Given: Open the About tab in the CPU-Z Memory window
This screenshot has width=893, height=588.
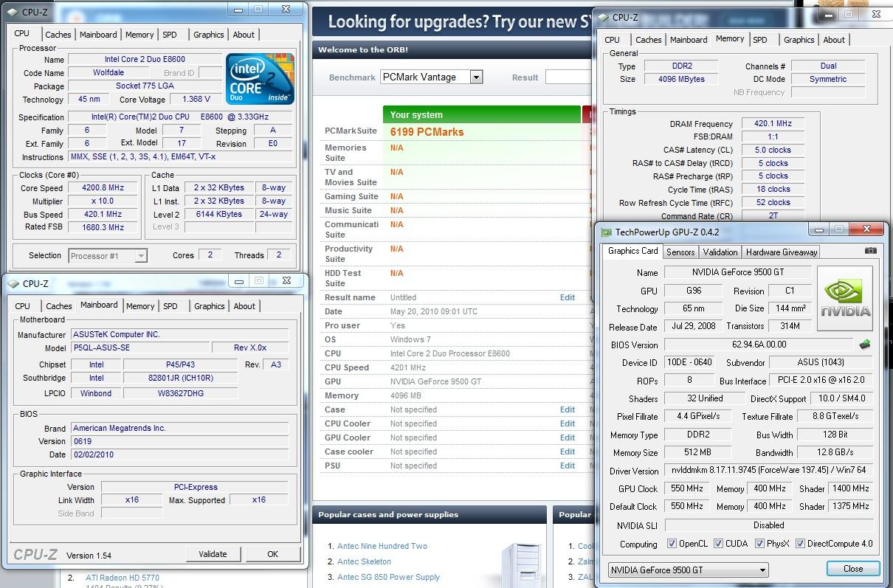Looking at the screenshot, I should pyautogui.click(x=834, y=40).
